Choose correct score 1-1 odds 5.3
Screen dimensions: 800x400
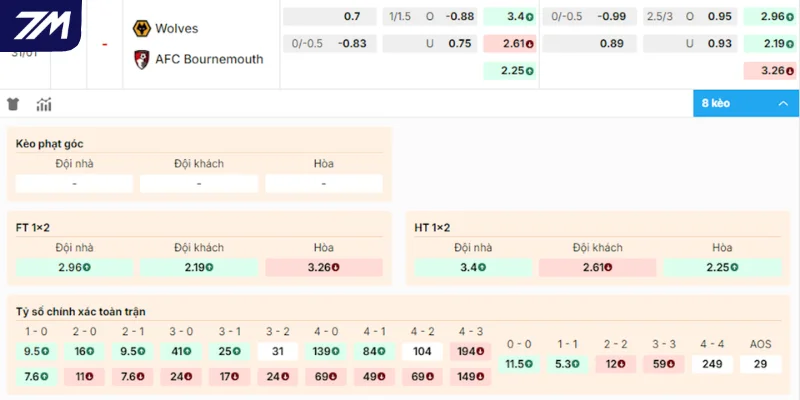566,363
